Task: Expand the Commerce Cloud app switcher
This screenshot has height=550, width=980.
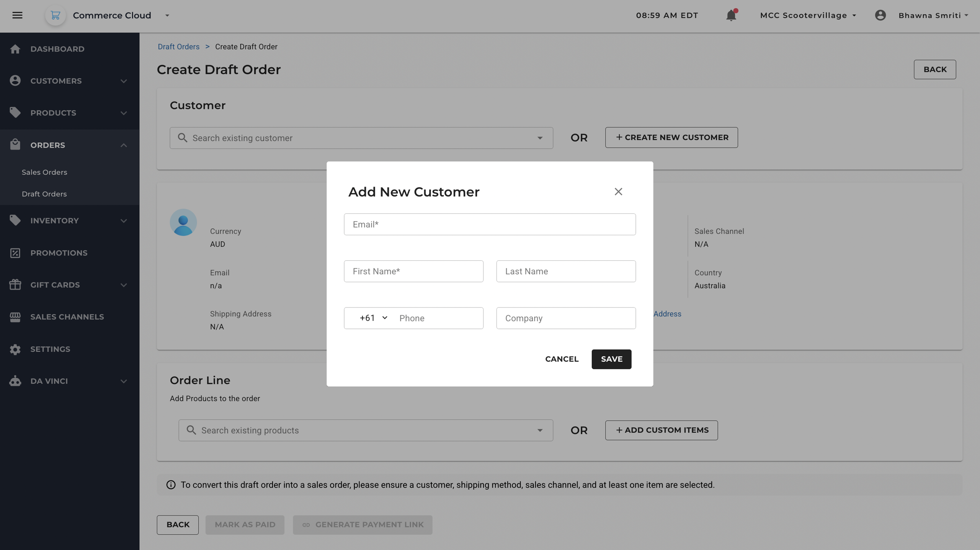Action: pos(167,15)
